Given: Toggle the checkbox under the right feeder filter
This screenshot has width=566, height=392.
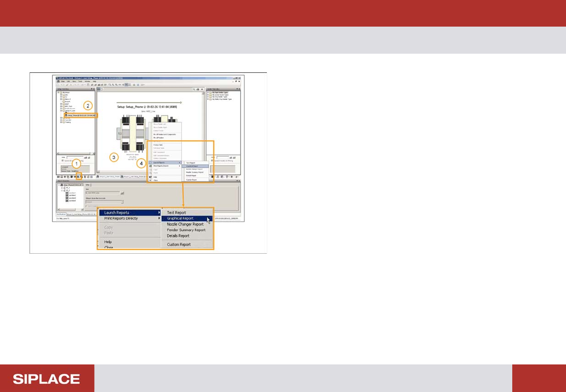Looking at the screenshot, I should tap(211, 161).
